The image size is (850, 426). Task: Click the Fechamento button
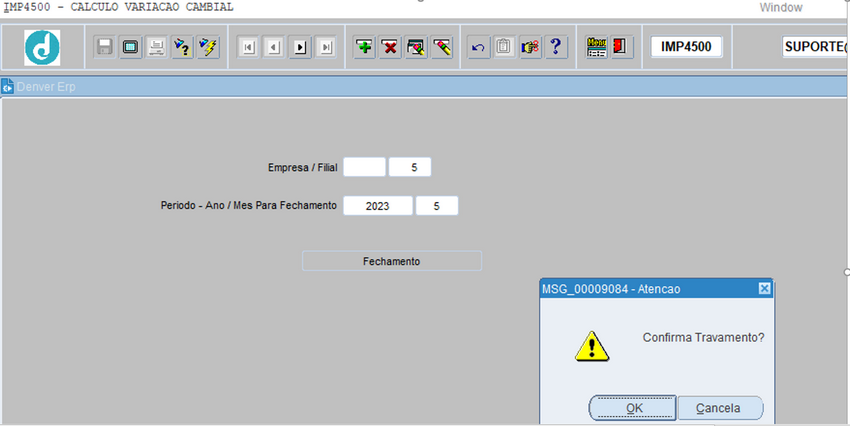coord(391,261)
